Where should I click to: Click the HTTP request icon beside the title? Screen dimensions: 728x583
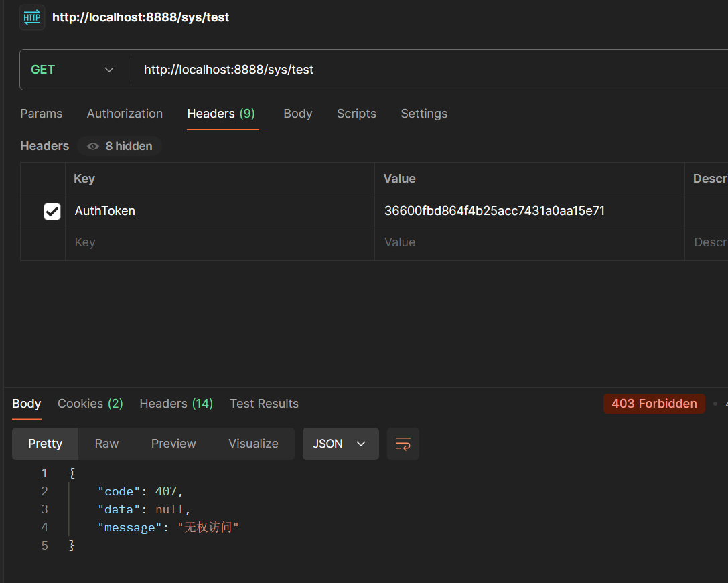pyautogui.click(x=32, y=17)
